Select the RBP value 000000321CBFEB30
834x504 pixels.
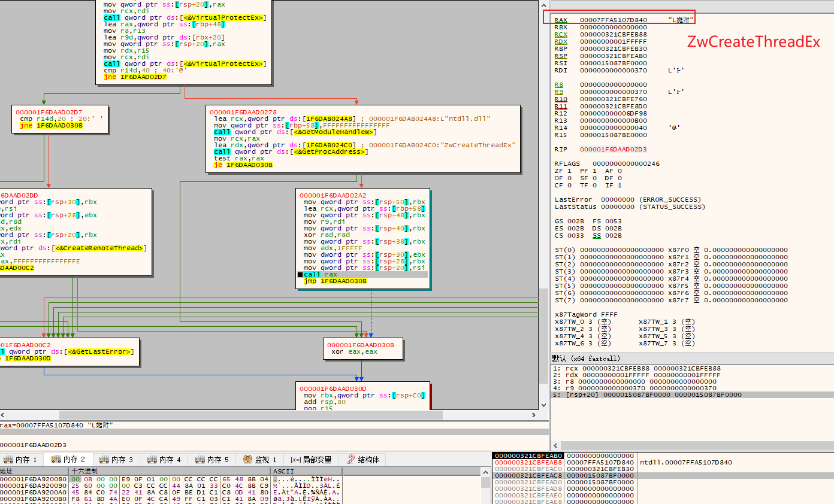click(614, 49)
